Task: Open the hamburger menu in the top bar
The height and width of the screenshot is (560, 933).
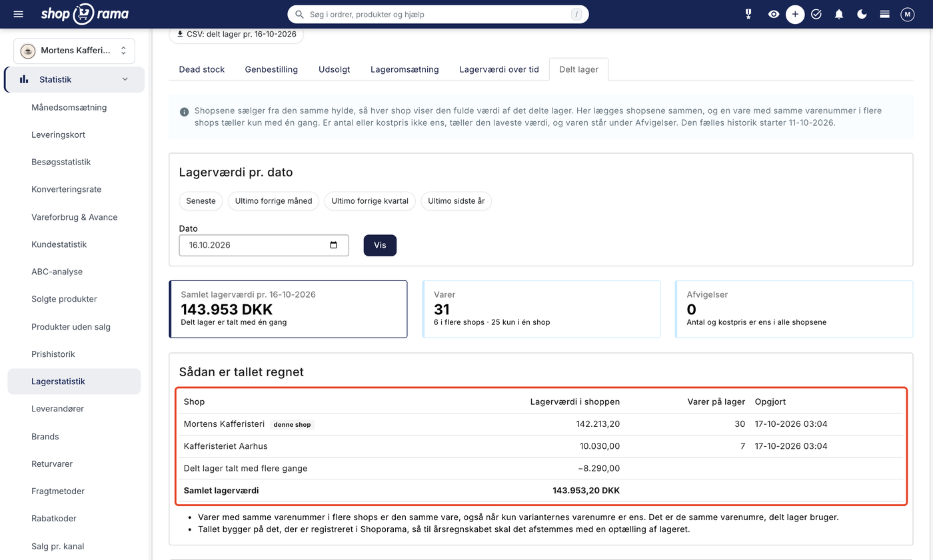Action: (18, 14)
